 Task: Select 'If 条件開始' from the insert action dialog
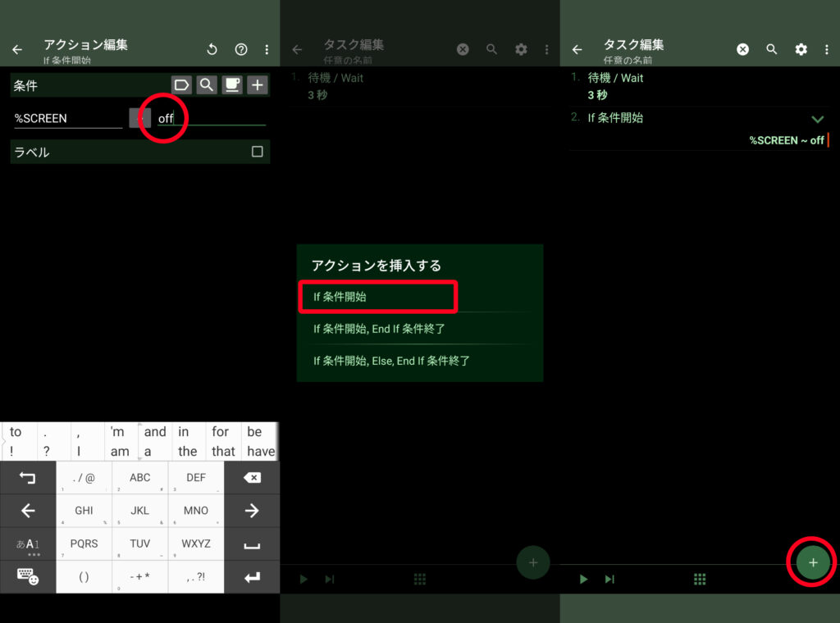(x=376, y=297)
